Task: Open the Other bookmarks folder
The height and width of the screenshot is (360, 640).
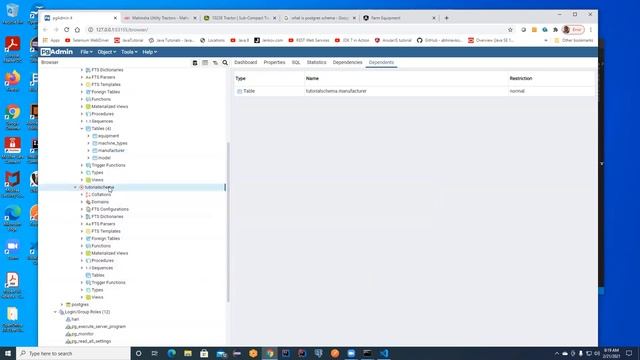Action: coord(574,40)
